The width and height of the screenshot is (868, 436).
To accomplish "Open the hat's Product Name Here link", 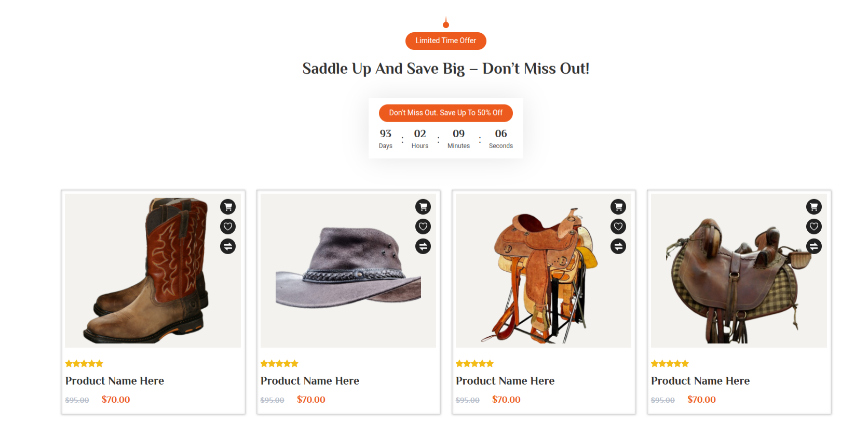I will pyautogui.click(x=310, y=381).
